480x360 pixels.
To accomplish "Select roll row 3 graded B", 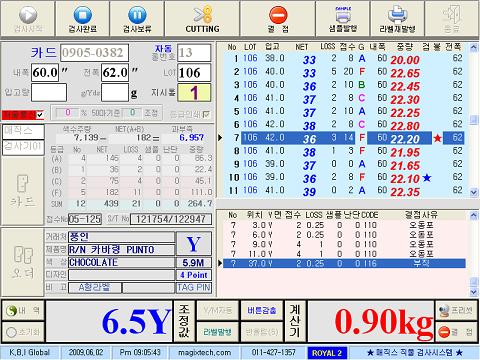I will coord(345,85).
